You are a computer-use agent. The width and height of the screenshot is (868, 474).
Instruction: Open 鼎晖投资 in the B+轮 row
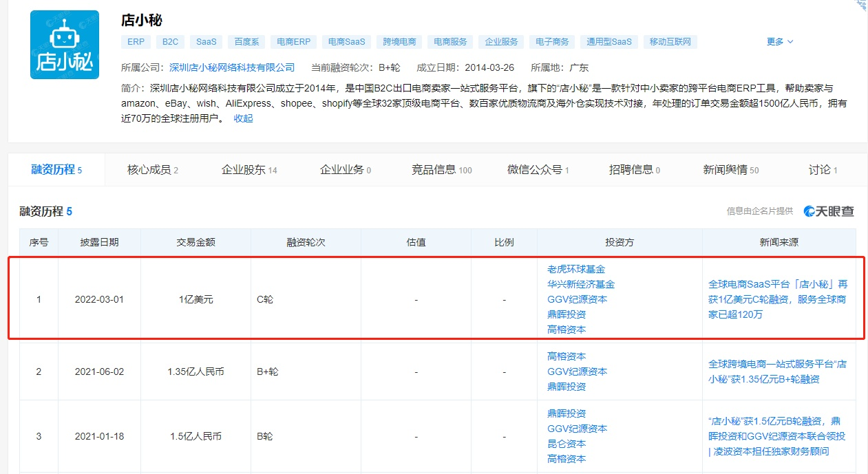tap(567, 387)
